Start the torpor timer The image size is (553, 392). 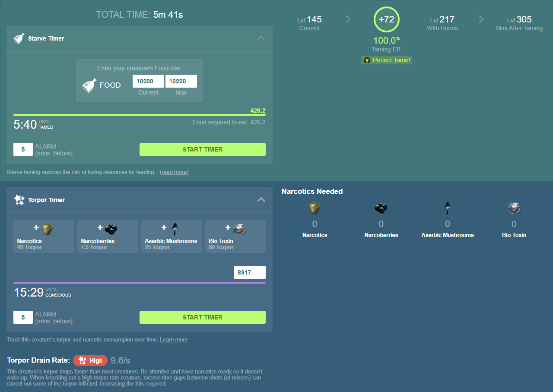click(202, 317)
